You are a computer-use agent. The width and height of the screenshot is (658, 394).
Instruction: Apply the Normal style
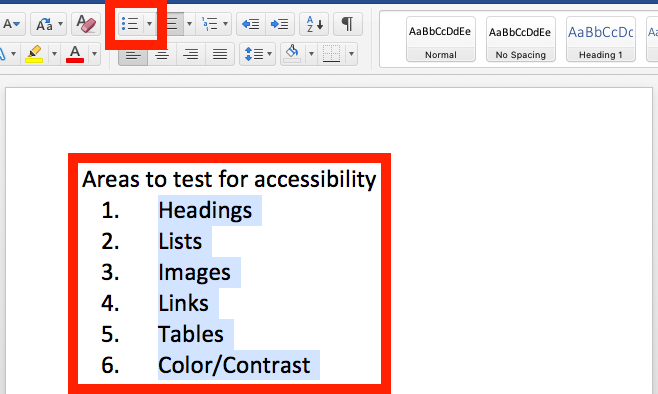pos(441,39)
